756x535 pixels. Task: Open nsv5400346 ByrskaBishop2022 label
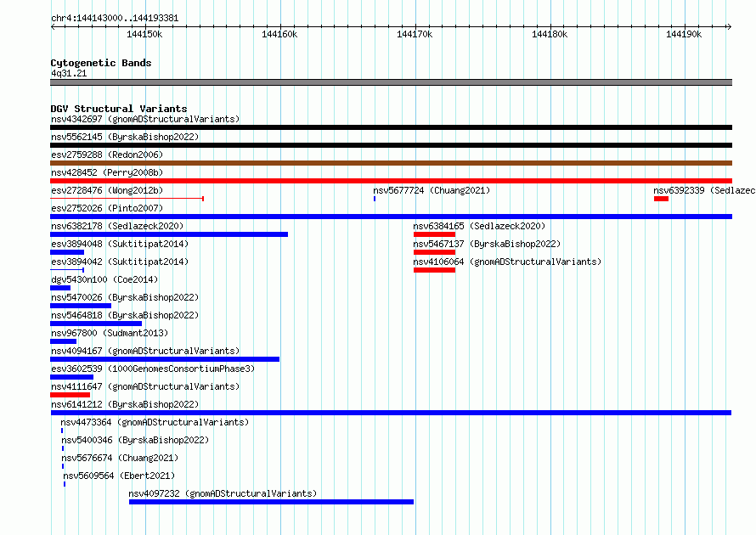[135, 440]
